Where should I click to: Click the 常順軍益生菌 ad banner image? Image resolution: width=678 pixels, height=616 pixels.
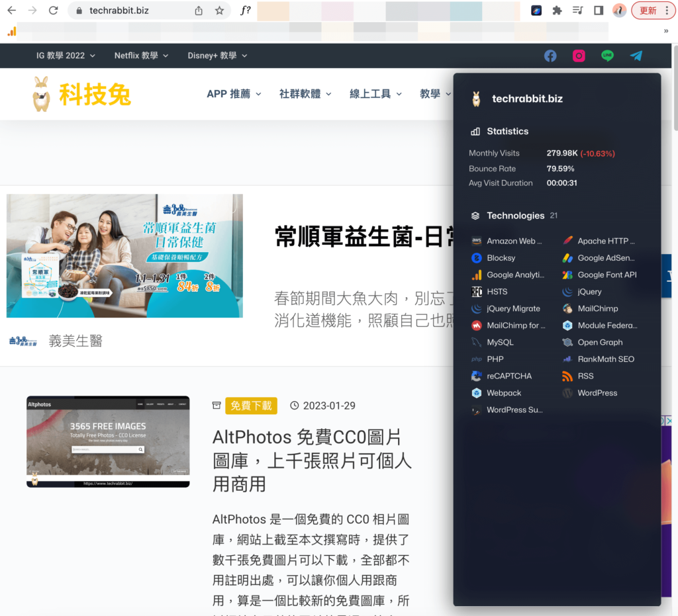(124, 256)
